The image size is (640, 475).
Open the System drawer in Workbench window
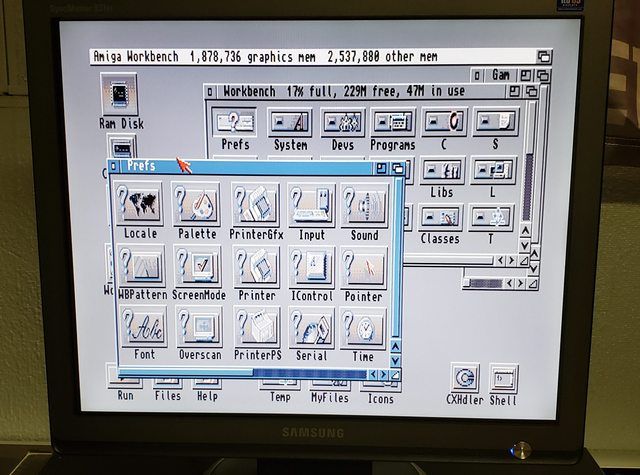(x=290, y=123)
